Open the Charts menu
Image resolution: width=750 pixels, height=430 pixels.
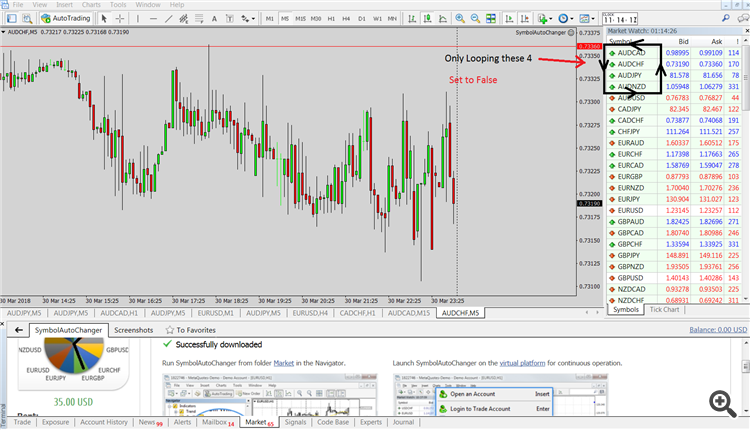coord(91,4)
